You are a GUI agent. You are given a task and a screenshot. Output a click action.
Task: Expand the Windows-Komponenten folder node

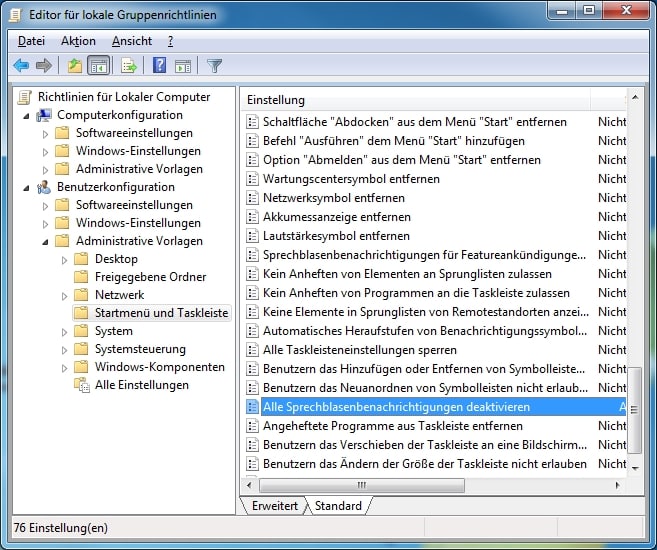point(64,368)
